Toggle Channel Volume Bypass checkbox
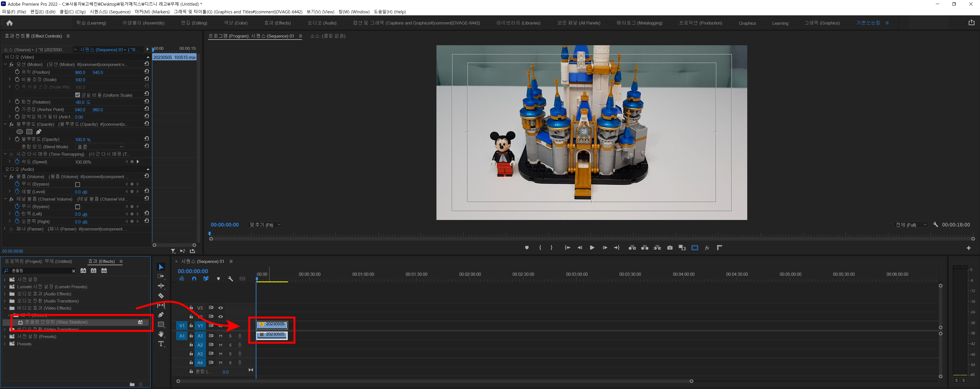The height and width of the screenshot is (389, 980). (x=77, y=207)
